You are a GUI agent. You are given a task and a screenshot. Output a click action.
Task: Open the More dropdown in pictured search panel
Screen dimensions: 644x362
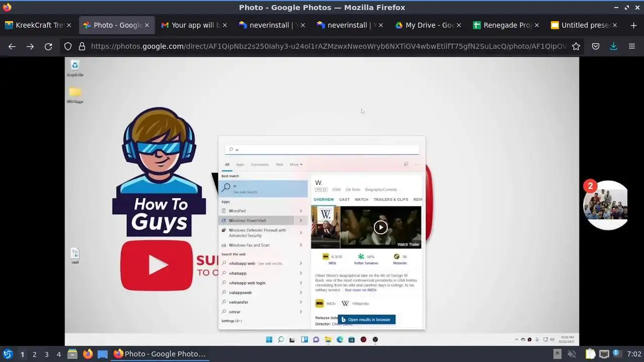pos(296,164)
